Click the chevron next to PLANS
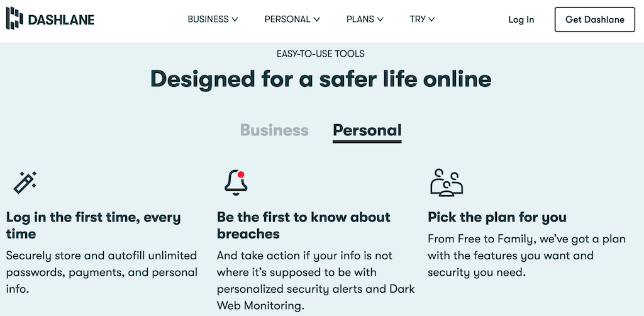This screenshot has width=644, height=316. pyautogui.click(x=380, y=20)
